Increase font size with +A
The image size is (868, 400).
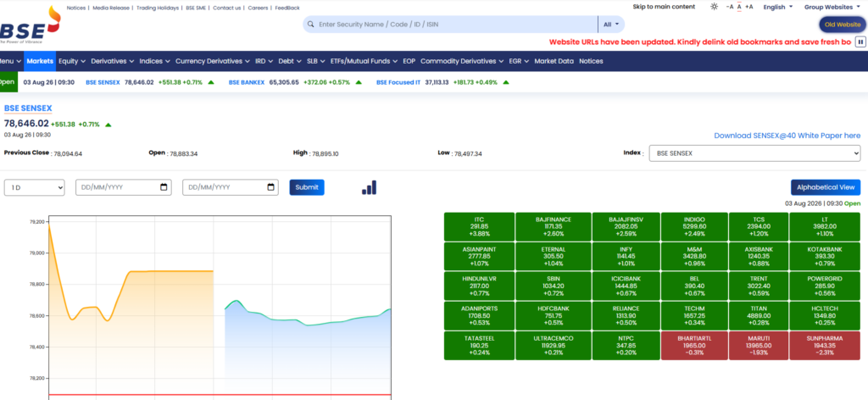(749, 7)
